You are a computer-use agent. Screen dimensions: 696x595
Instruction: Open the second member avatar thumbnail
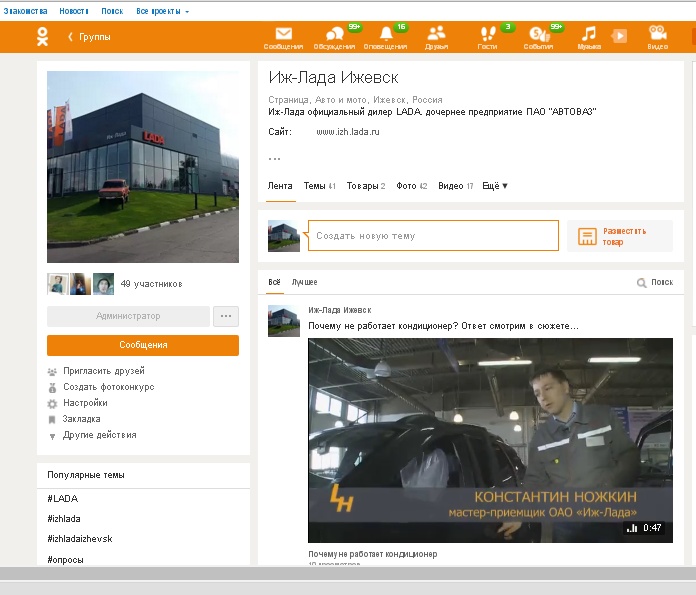(80, 284)
